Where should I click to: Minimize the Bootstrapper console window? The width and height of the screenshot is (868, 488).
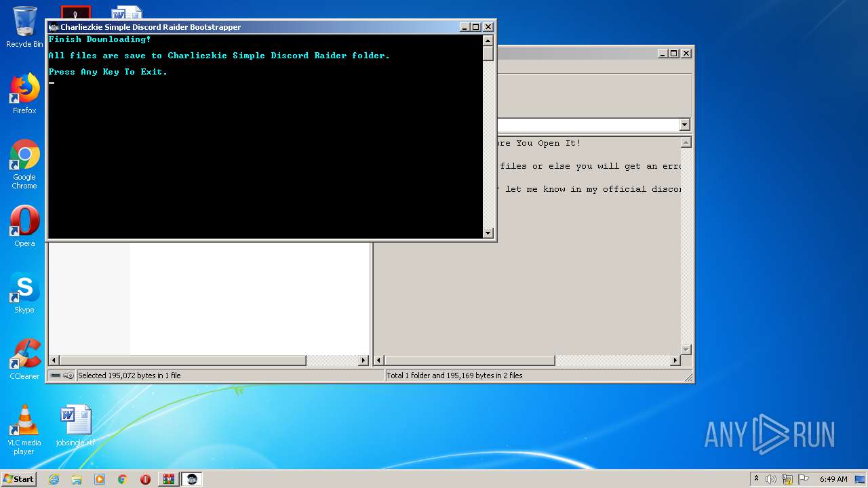click(465, 27)
